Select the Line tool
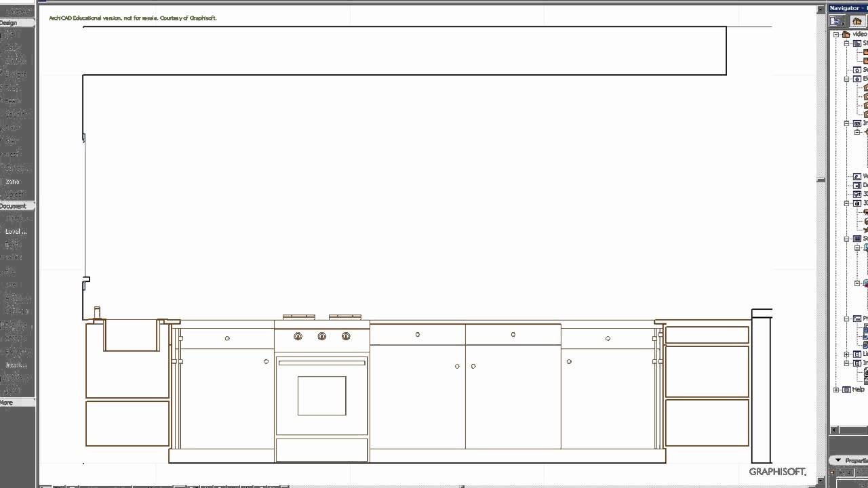Screen dimensions: 868x488 (17, 284)
